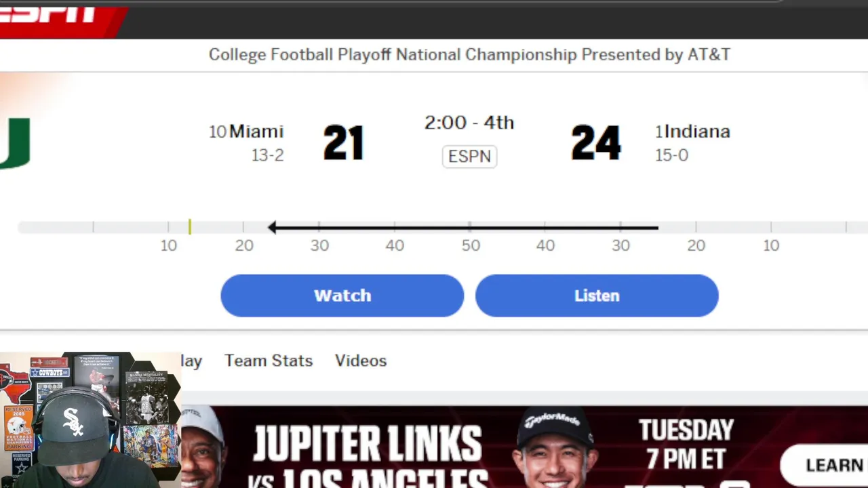Screen dimensions: 868x488
Task: Switch to the Team Stats tab
Action: coord(269,361)
